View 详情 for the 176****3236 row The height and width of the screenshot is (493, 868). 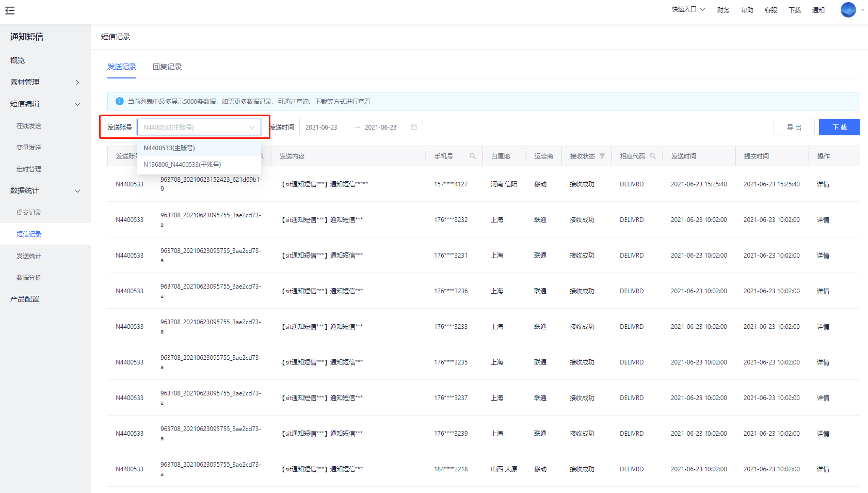click(823, 291)
